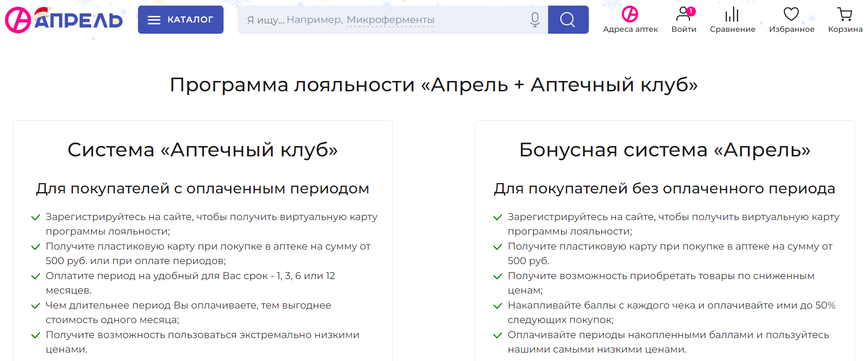Click the Микроферменты search suggestion
The width and height of the screenshot is (868, 361).
click(x=391, y=20)
